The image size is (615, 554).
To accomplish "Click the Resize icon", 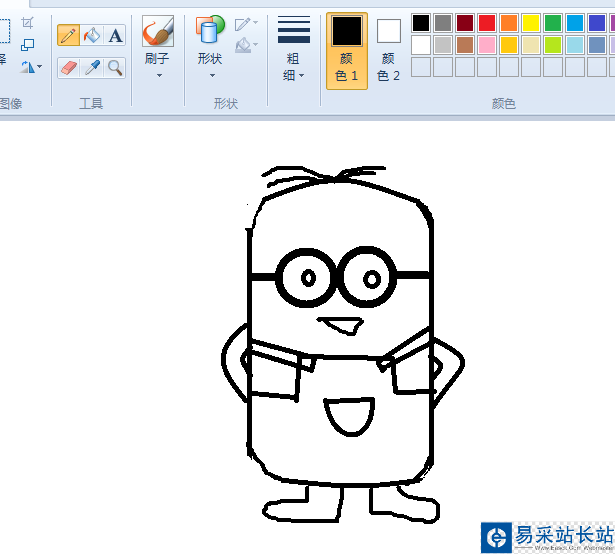I will pos(27,45).
